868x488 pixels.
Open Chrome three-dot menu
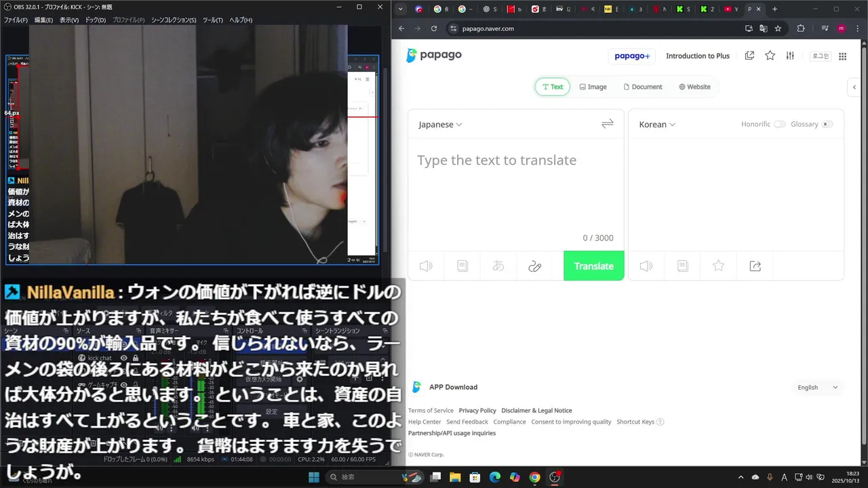point(857,28)
